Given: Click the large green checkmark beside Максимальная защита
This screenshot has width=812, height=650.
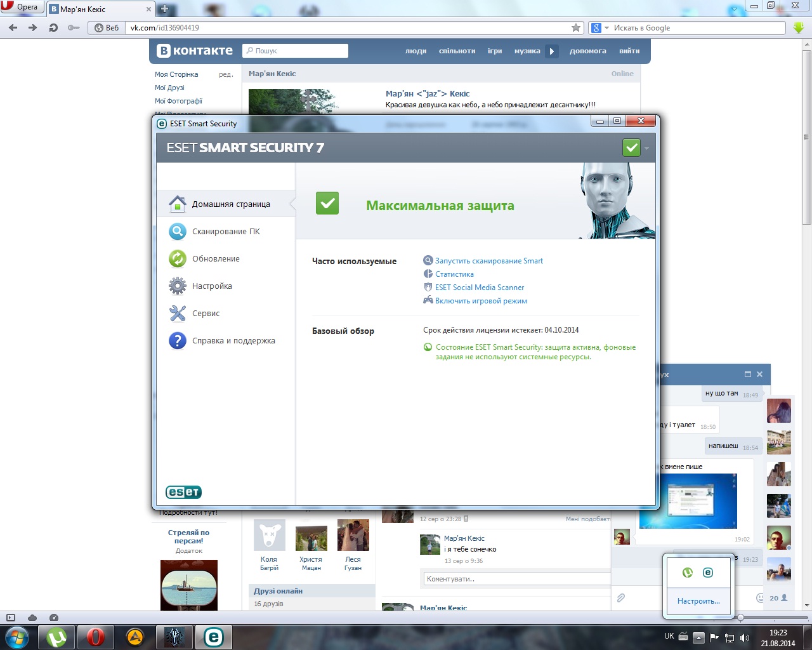Looking at the screenshot, I should click(x=327, y=203).
